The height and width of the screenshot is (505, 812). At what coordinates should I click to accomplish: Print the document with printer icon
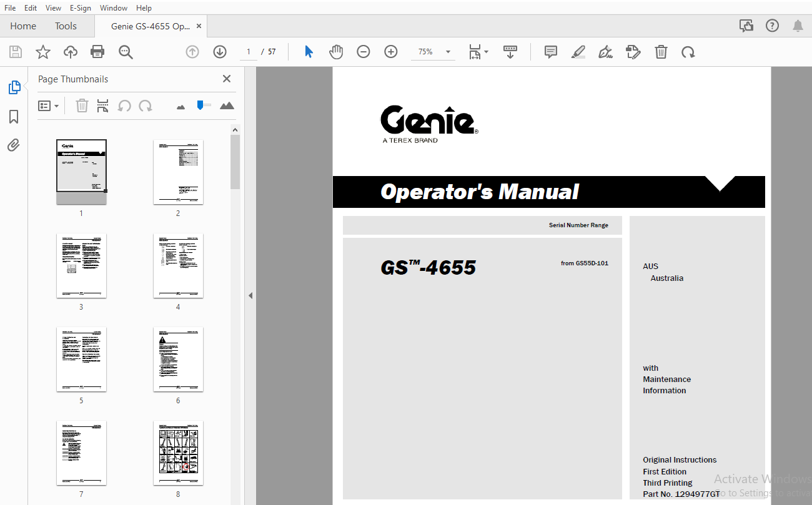(97, 52)
